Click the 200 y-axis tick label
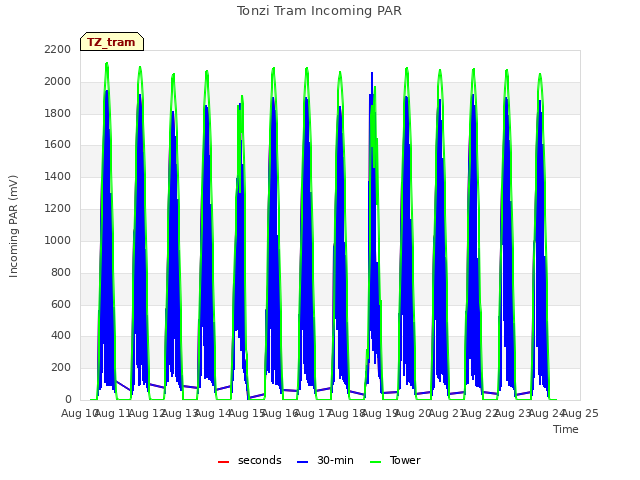The width and height of the screenshot is (640, 480). pos(61,367)
